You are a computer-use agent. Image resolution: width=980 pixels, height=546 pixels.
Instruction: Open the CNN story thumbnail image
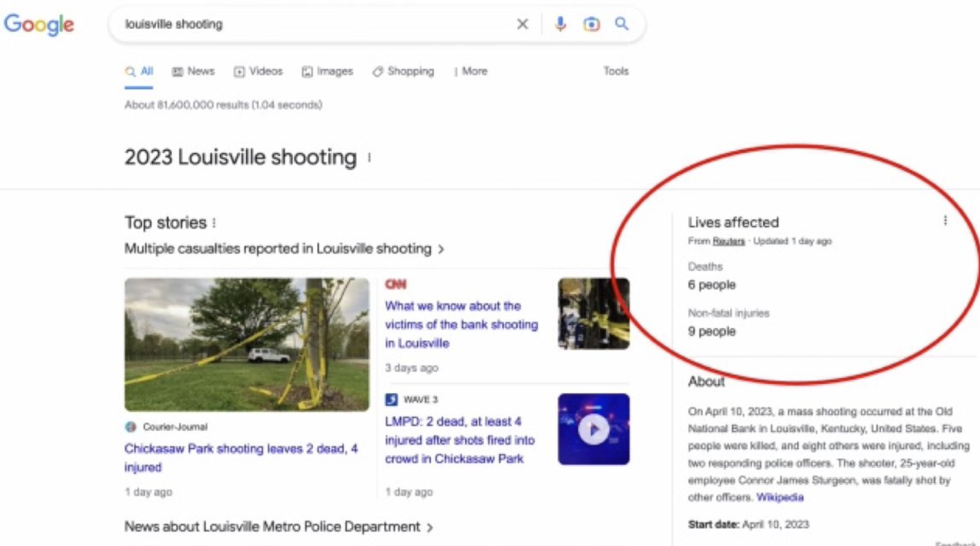[594, 314]
